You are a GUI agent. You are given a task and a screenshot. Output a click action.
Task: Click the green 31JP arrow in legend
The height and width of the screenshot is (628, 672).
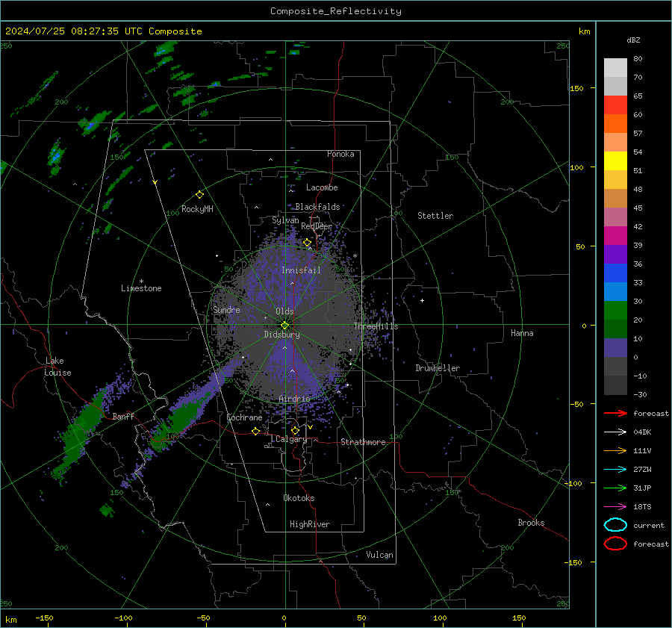point(615,488)
